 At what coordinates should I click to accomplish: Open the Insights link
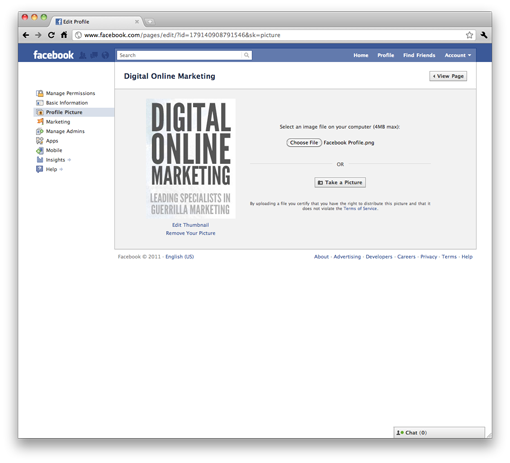(55, 160)
